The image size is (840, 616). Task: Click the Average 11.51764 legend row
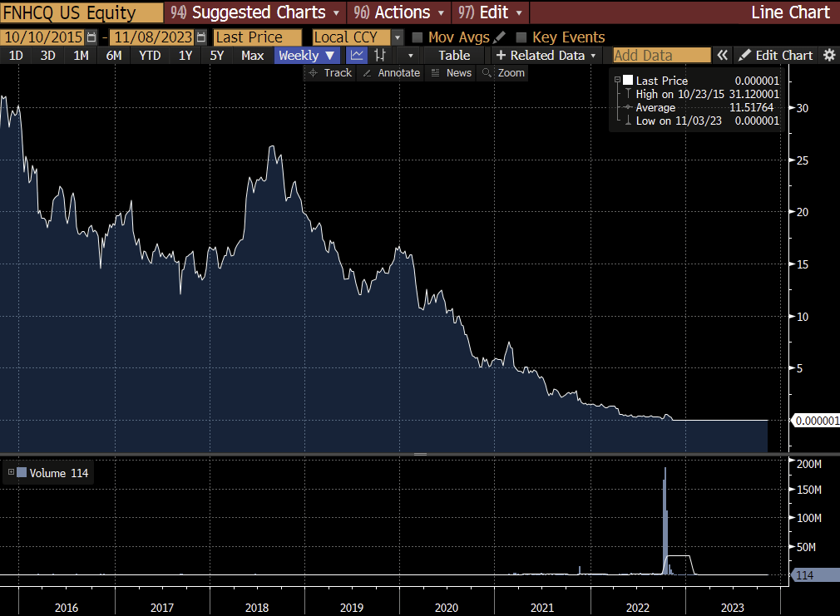[702, 107]
